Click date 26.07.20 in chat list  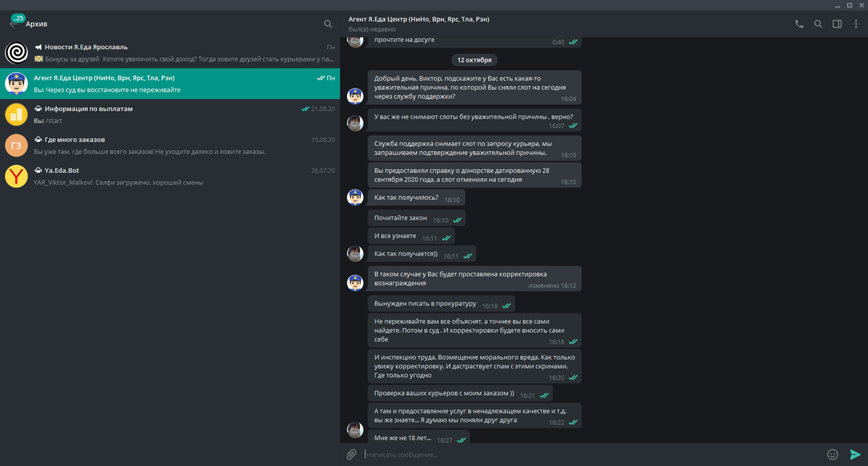click(323, 171)
